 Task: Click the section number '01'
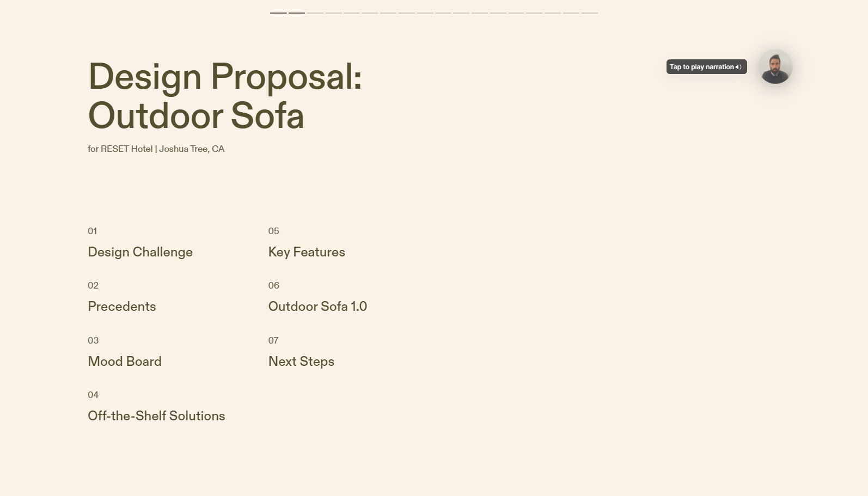93,231
